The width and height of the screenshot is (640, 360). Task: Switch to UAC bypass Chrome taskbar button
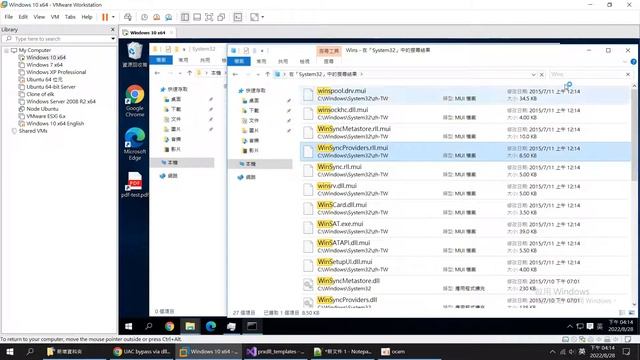point(142,351)
